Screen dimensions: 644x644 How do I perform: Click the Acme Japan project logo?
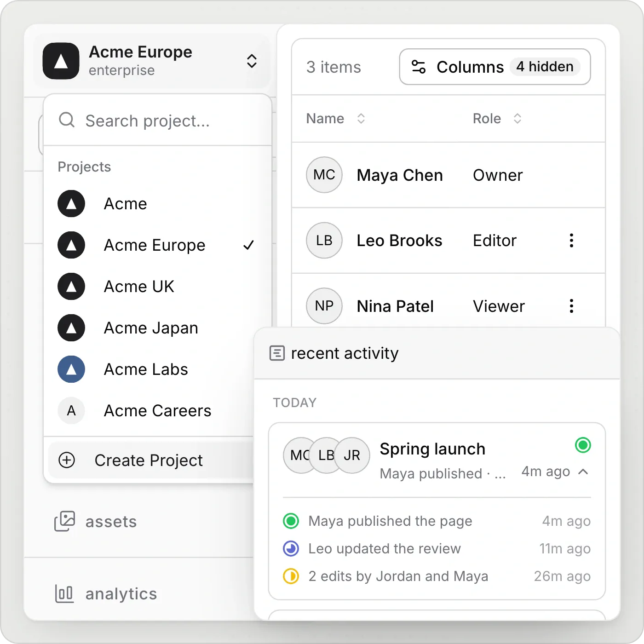point(71,328)
